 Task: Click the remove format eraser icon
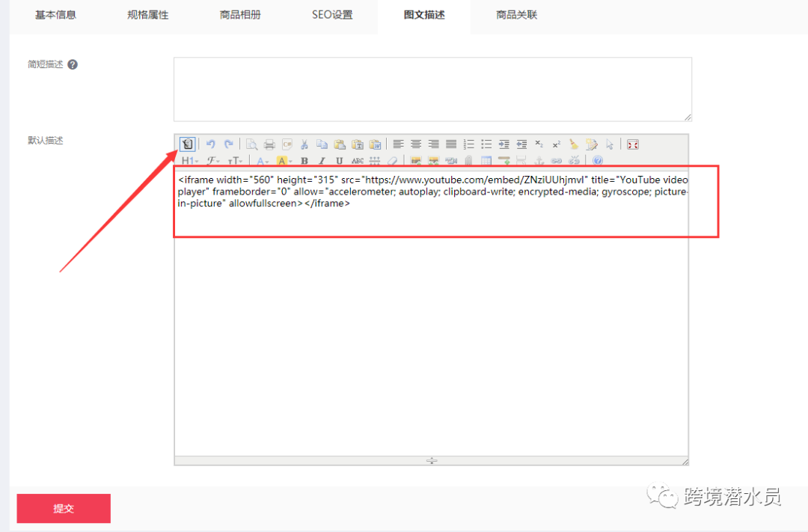tap(393, 161)
